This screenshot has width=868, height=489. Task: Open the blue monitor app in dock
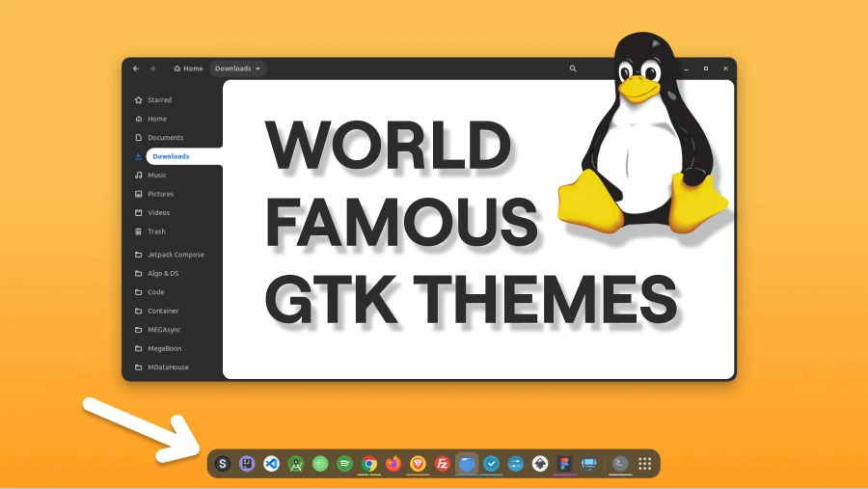point(589,464)
